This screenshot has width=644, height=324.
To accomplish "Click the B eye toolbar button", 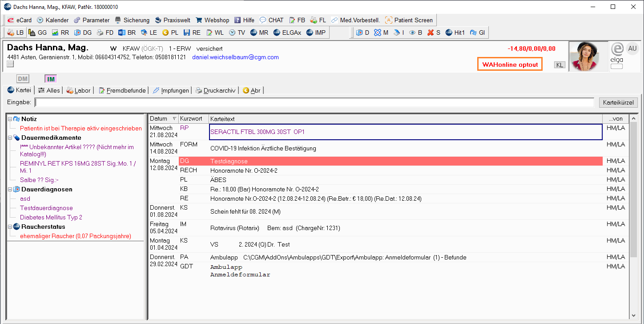I will click(416, 32).
